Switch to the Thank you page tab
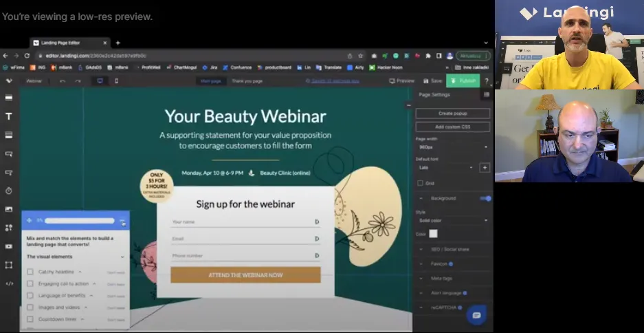This screenshot has width=644, height=333. click(x=247, y=81)
